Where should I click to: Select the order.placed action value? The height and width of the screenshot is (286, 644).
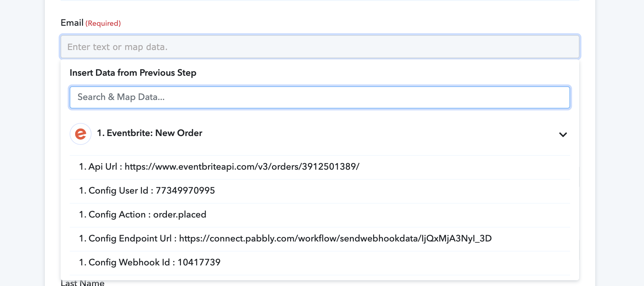[180, 215]
